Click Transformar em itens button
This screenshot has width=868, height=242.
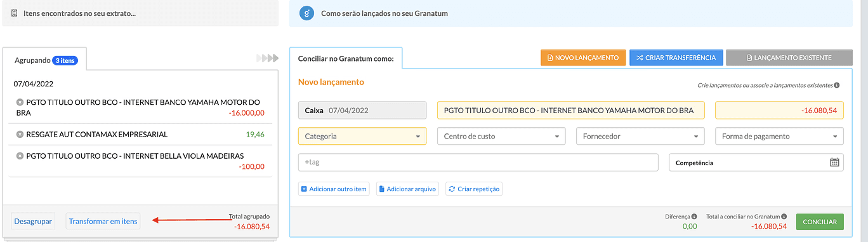[103, 221]
